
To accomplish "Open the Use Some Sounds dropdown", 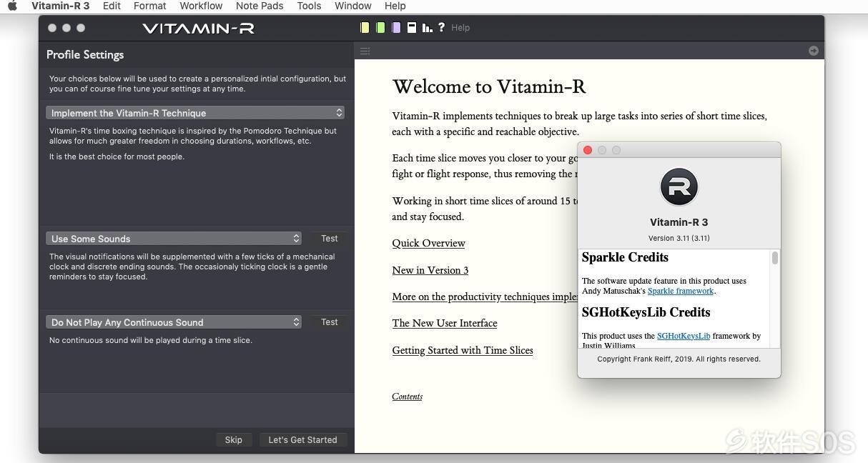I will [x=174, y=239].
